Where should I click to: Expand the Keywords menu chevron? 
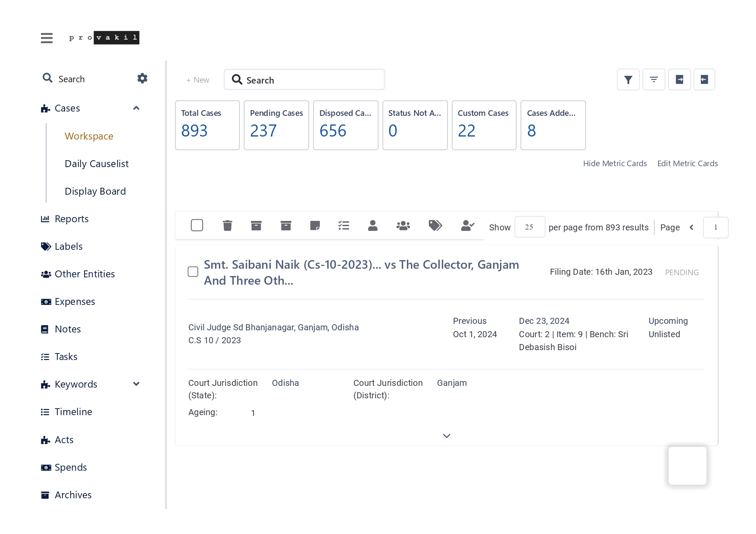point(136,384)
